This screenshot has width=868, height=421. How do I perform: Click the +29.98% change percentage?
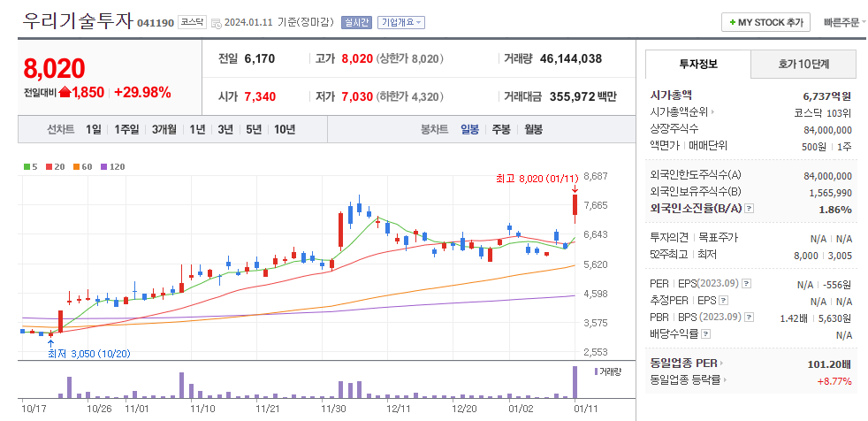(142, 93)
